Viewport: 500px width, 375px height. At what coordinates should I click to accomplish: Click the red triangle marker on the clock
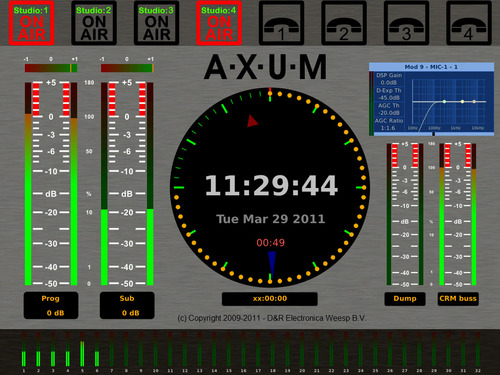(252, 121)
